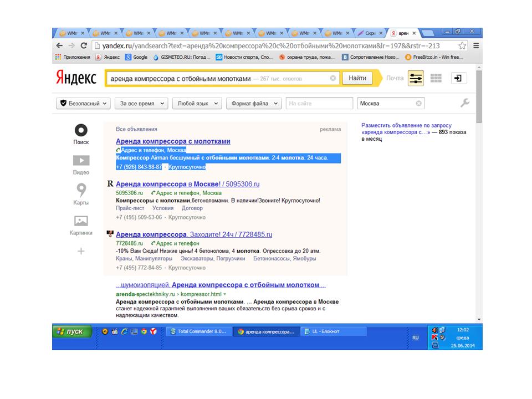
Task: Open the пуск Start menu
Action: 72,331
